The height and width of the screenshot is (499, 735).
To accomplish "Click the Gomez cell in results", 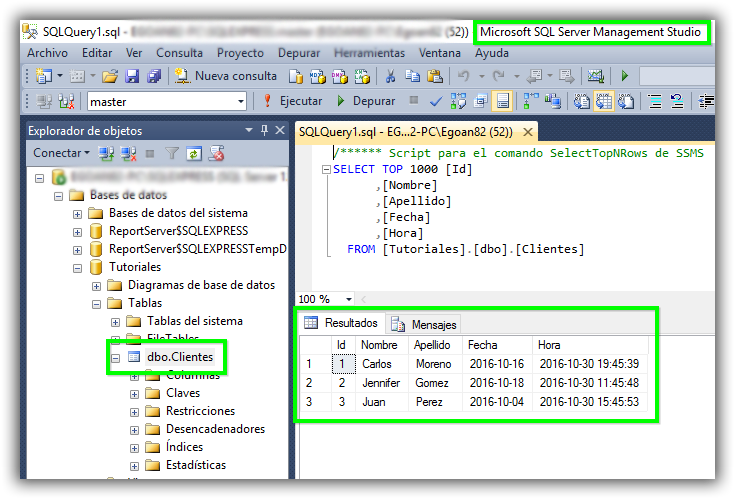I will click(435, 383).
